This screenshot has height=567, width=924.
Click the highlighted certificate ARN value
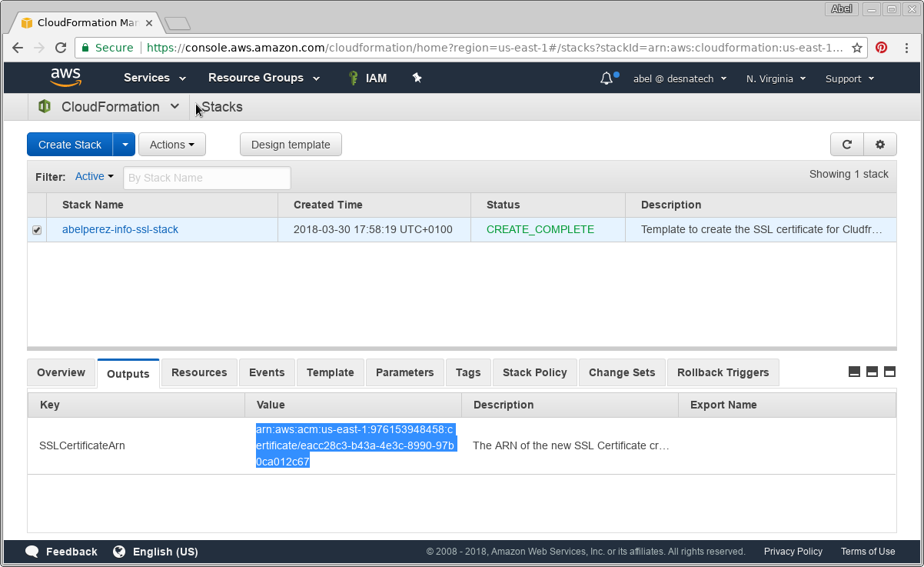coord(356,445)
